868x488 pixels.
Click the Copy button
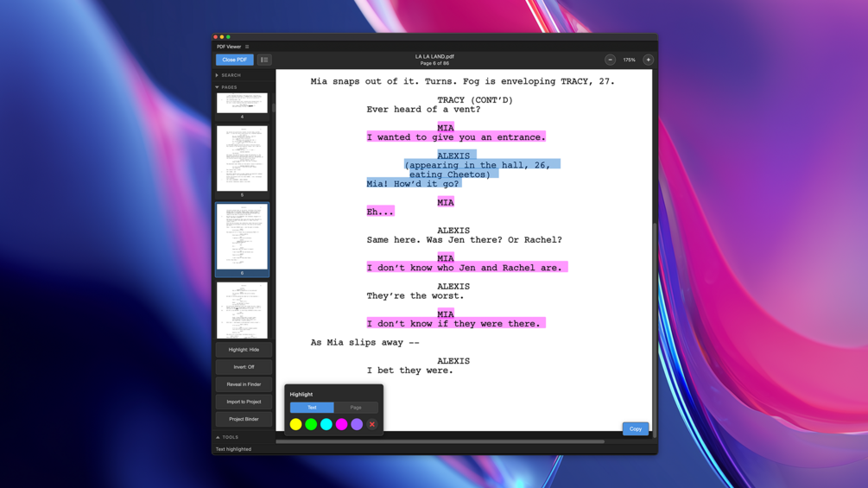click(x=636, y=428)
